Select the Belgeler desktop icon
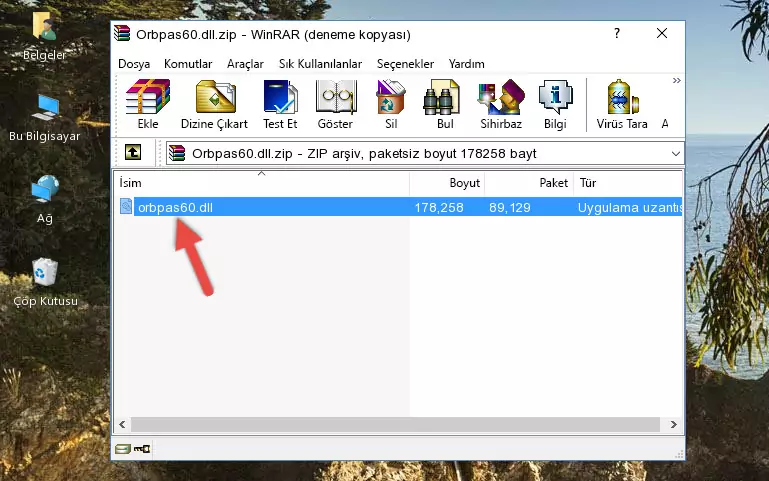The height and width of the screenshot is (481, 769). 44,35
